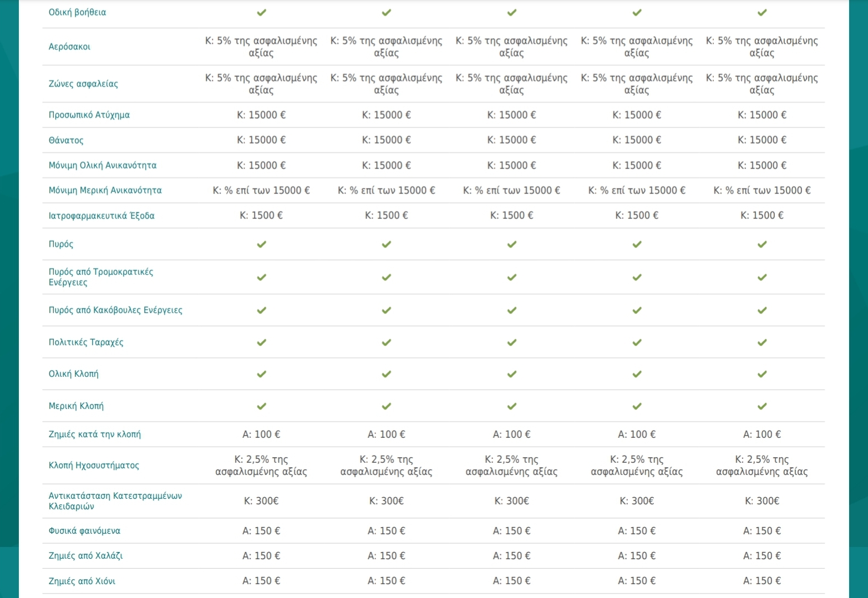Click Πολιτικές Ταραχές checkmark in fourth column
Screen dimensions: 868x598
(x=637, y=343)
